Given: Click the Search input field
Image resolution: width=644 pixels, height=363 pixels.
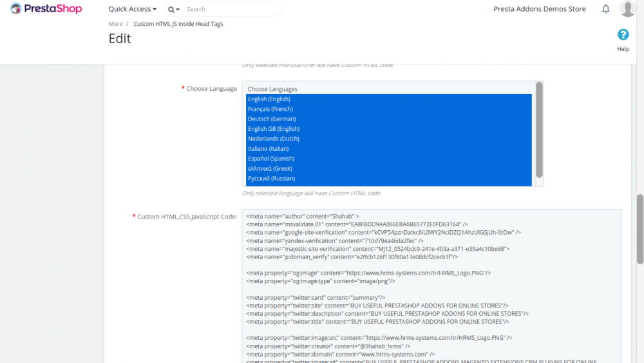Looking at the screenshot, I should pos(231,9).
